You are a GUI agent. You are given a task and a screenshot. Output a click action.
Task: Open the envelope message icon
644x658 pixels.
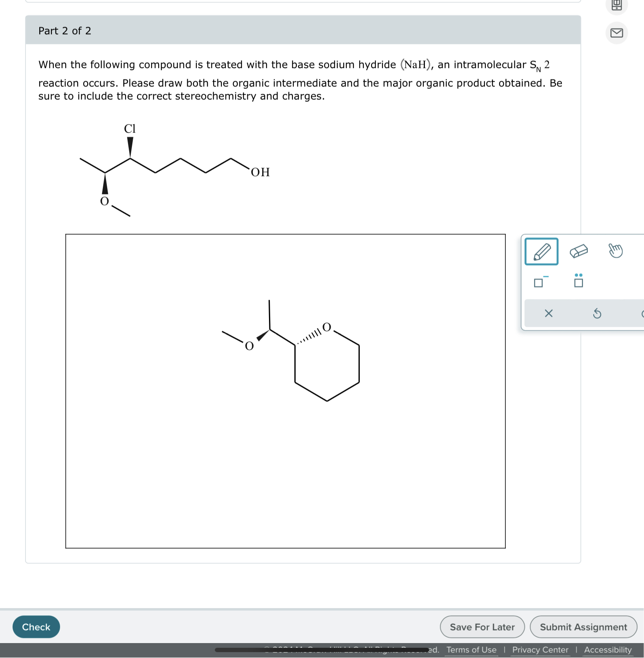point(616,33)
